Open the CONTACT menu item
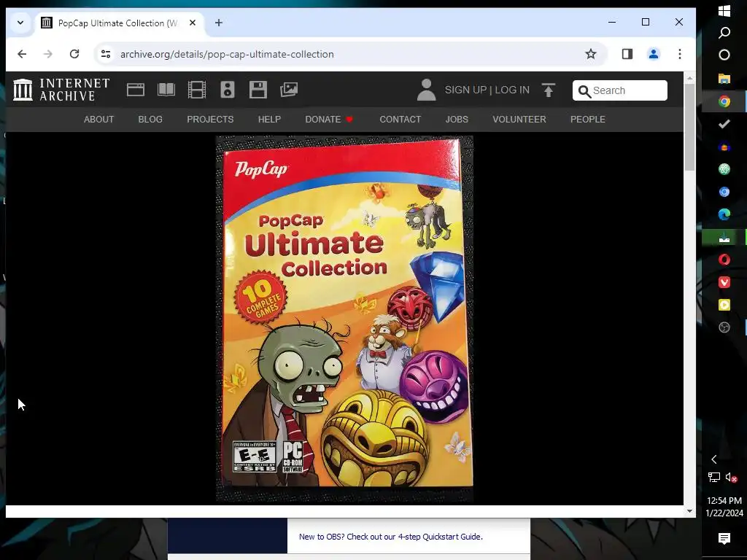Image resolution: width=747 pixels, height=560 pixels. pyautogui.click(x=400, y=119)
